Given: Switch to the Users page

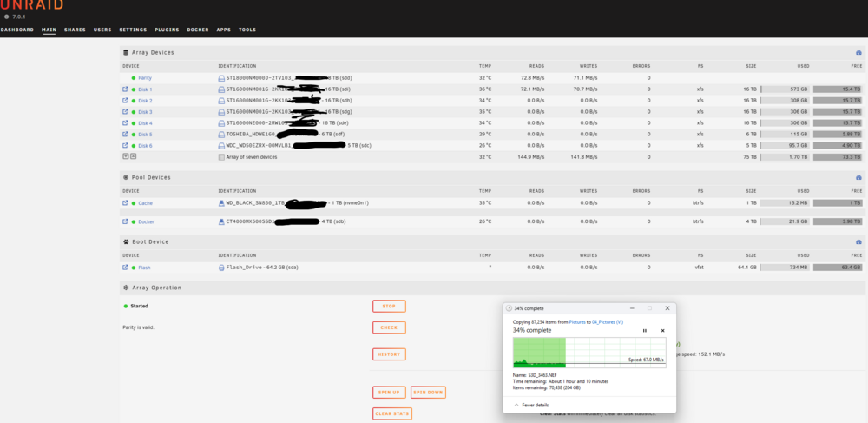Looking at the screenshot, I should (x=102, y=30).
